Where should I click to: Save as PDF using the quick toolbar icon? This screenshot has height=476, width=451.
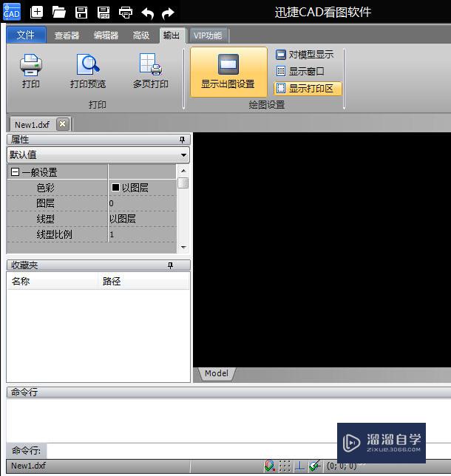point(104,13)
